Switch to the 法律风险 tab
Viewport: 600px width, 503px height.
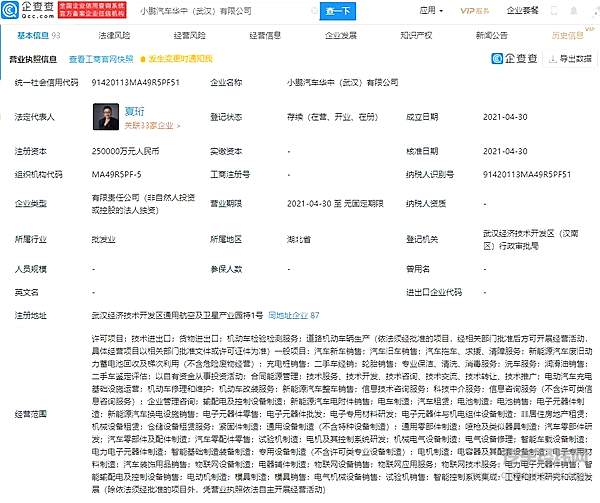[x=114, y=35]
